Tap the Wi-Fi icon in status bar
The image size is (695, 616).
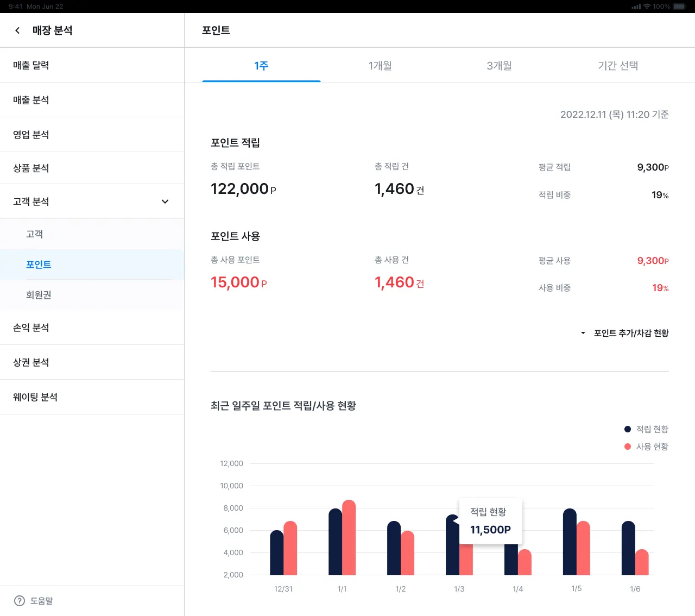click(x=647, y=7)
